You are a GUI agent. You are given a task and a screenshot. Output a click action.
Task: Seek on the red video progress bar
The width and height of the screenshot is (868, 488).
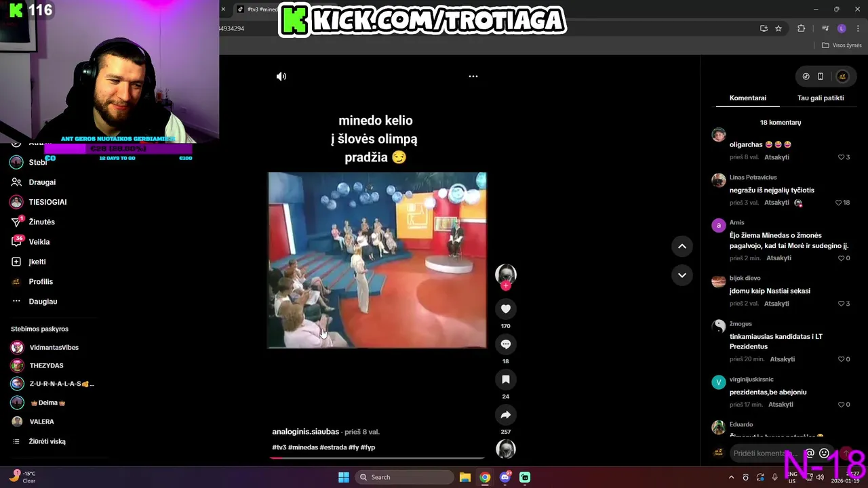tap(377, 457)
